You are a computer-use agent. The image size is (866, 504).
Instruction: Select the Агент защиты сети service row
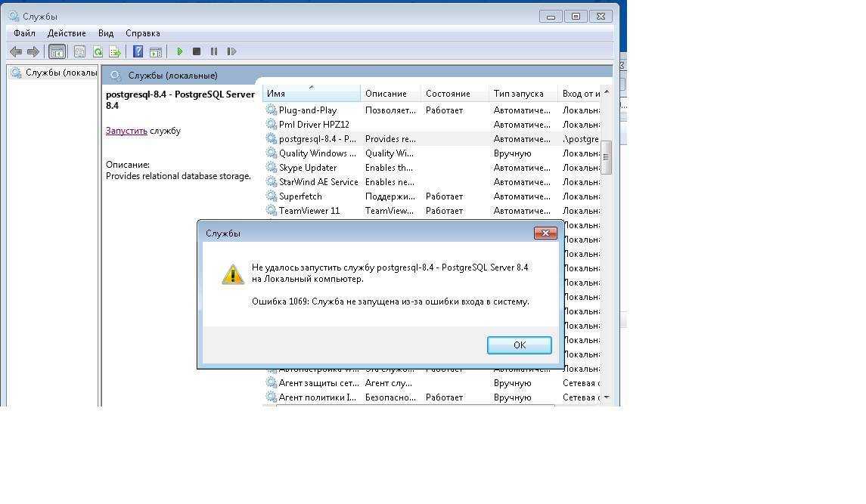coord(433,383)
